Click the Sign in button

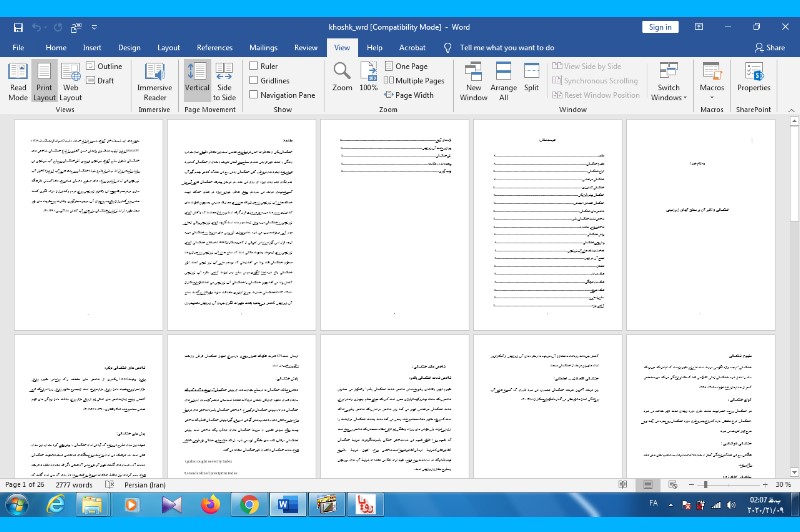(x=660, y=27)
